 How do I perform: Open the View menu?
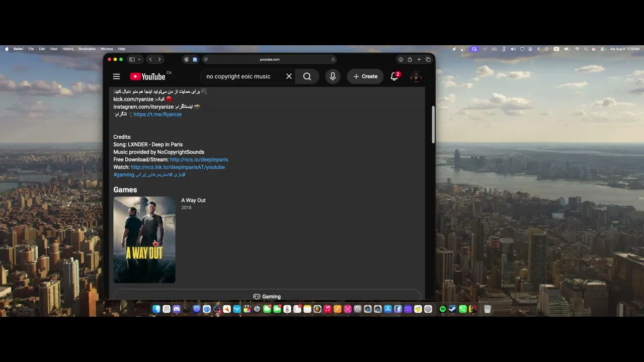[x=53, y=49]
